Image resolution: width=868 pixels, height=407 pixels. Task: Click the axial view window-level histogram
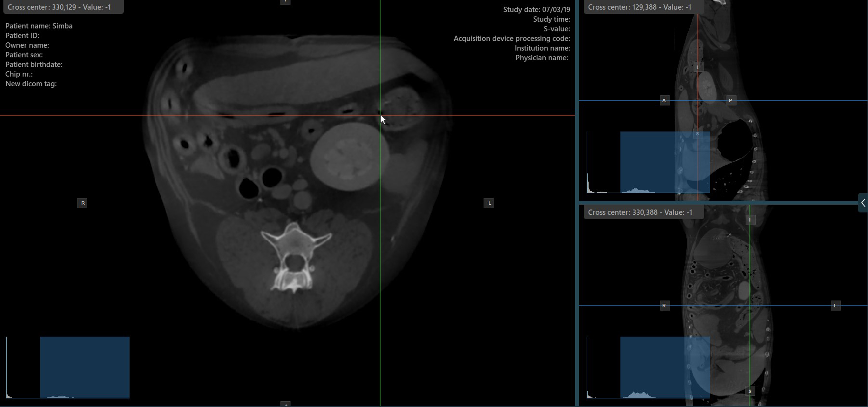click(68, 368)
